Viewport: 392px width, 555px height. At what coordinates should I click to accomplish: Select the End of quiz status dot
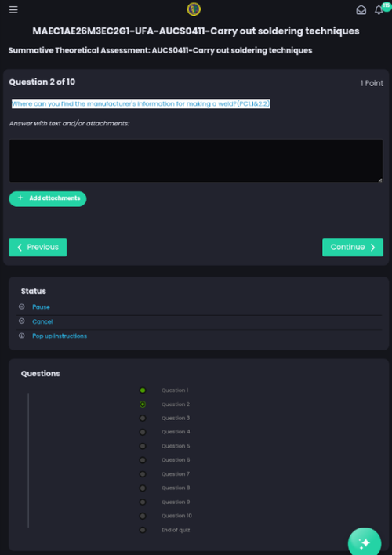tap(143, 530)
